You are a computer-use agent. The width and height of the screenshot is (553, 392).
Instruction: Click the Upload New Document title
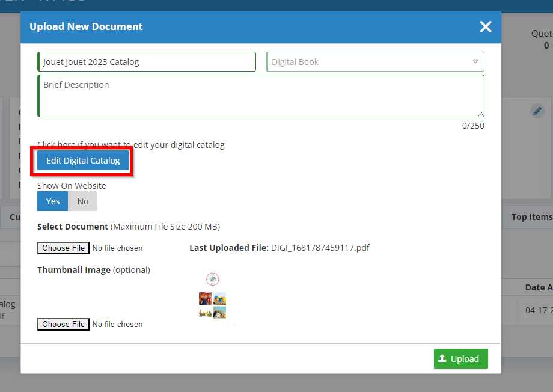86,27
